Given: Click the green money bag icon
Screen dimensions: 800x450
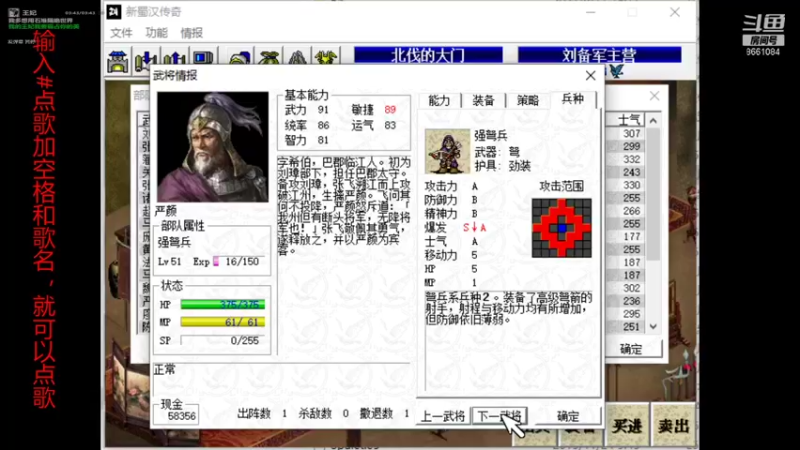Looking at the screenshot, I should 268,58.
